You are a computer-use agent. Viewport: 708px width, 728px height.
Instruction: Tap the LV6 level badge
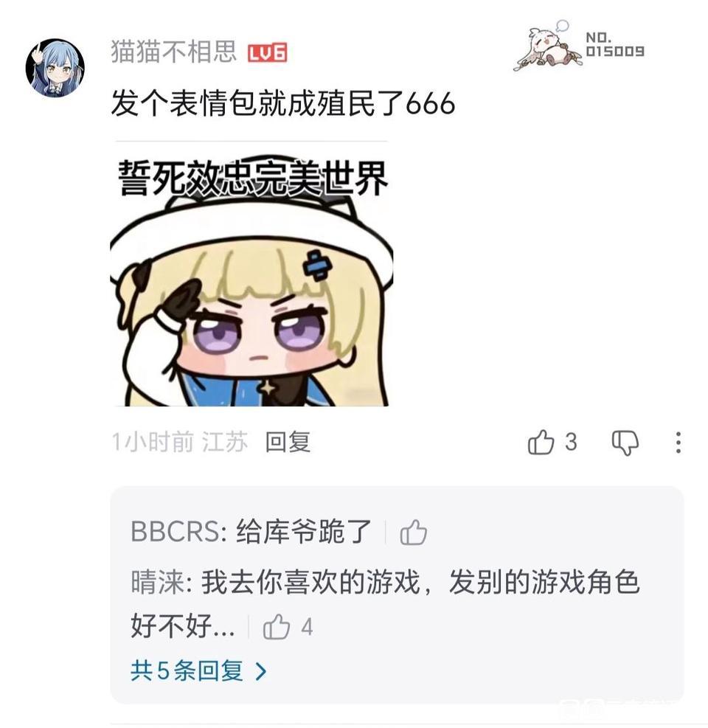(267, 52)
